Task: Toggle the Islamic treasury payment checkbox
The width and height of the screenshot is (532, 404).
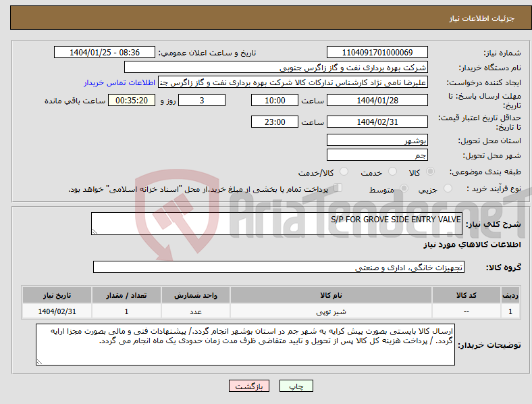Action: [338, 188]
